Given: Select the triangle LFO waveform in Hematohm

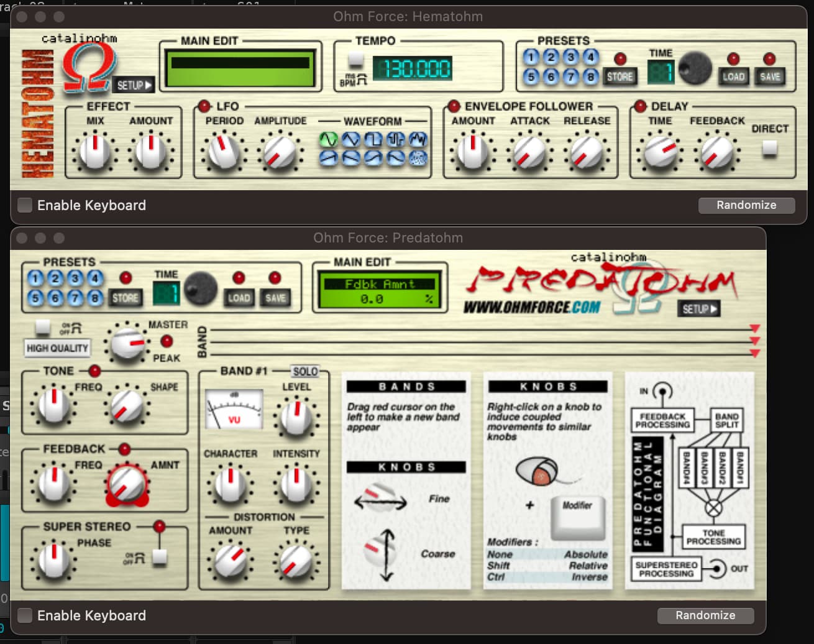Looking at the screenshot, I should point(351,139).
